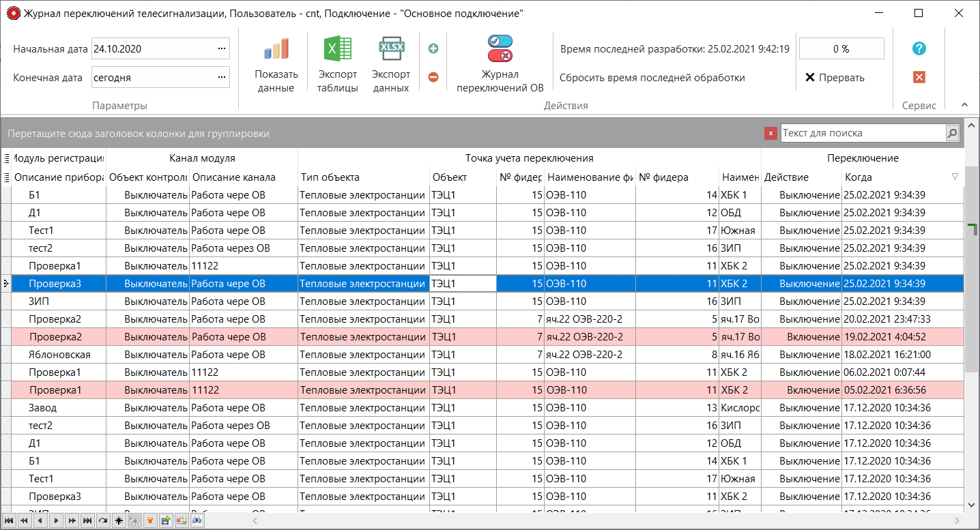Click the 0 % progress indicator
This screenshot has height=530, width=980.
(x=841, y=48)
